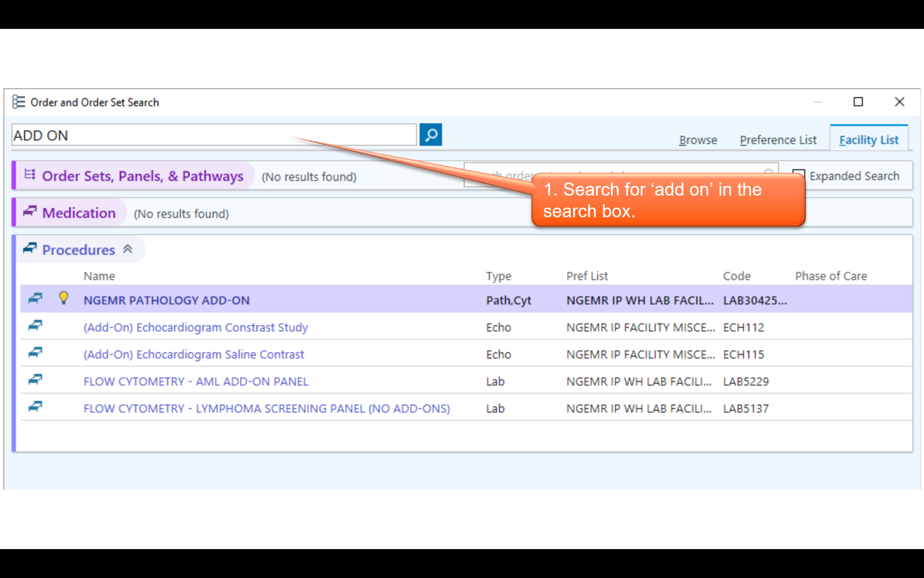Maximize the Order Search window
This screenshot has height=578, width=924.
pyautogui.click(x=858, y=102)
